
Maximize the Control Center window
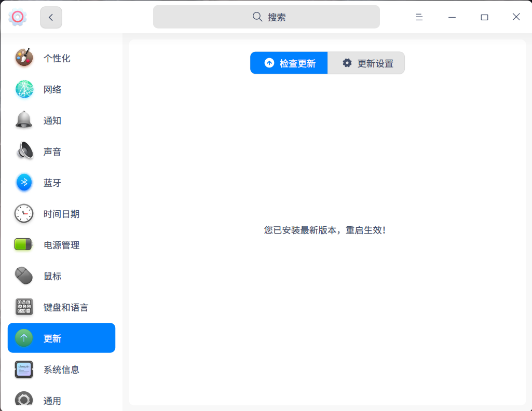(x=484, y=17)
